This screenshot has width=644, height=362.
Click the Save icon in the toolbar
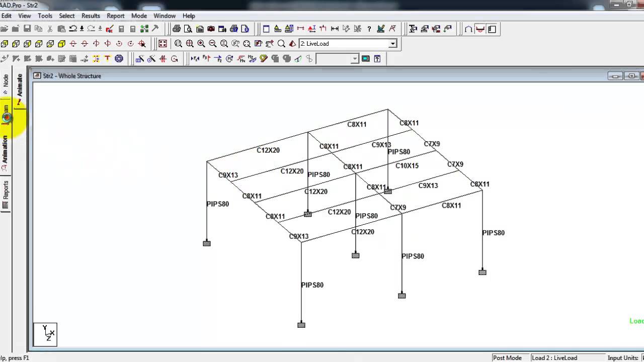(27, 29)
